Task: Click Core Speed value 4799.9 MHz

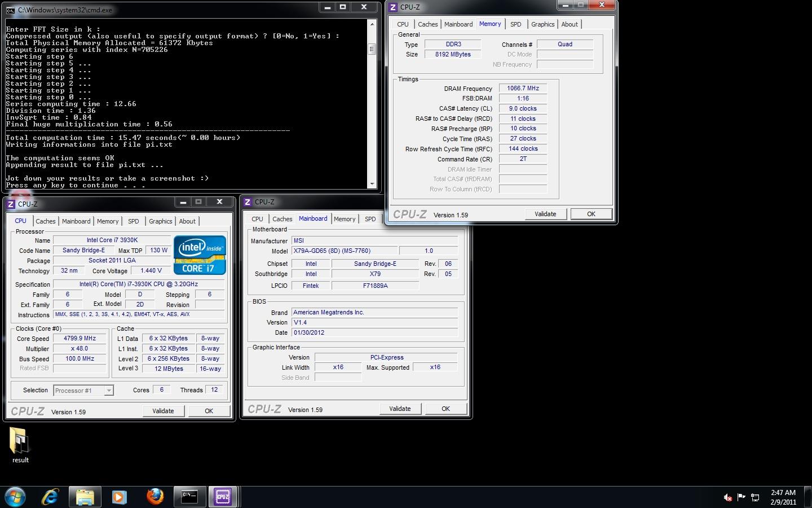Action: [80, 339]
